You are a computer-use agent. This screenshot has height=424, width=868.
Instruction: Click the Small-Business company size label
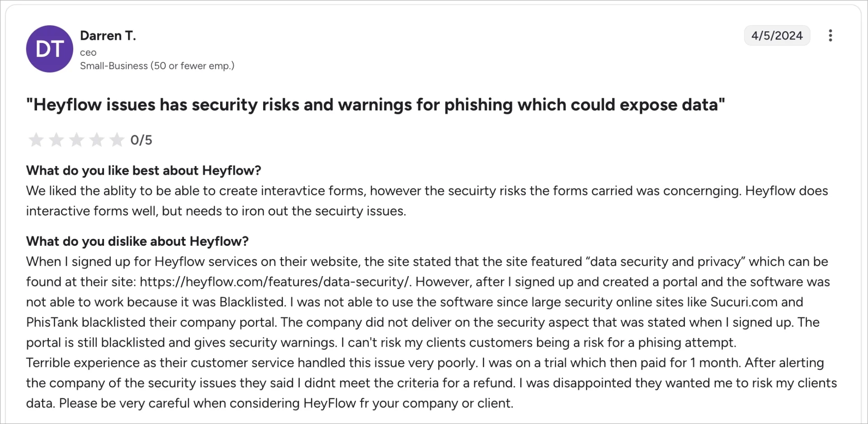coord(157,66)
